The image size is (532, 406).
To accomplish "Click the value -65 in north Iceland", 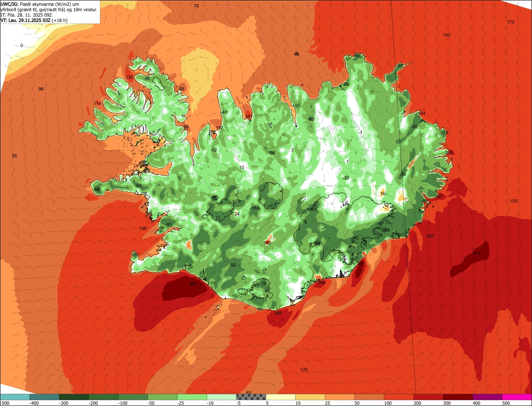I will [x=311, y=119].
